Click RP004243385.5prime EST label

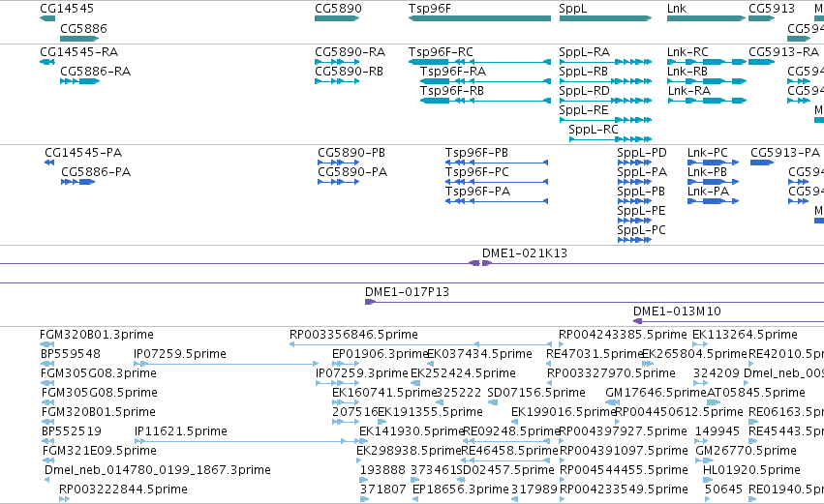623,335
